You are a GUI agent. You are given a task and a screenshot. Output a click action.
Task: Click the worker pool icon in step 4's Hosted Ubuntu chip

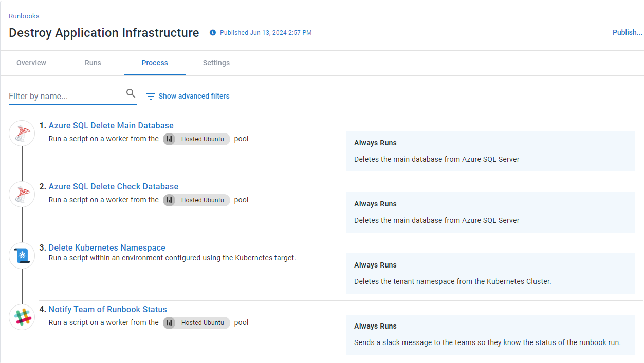[x=170, y=323]
